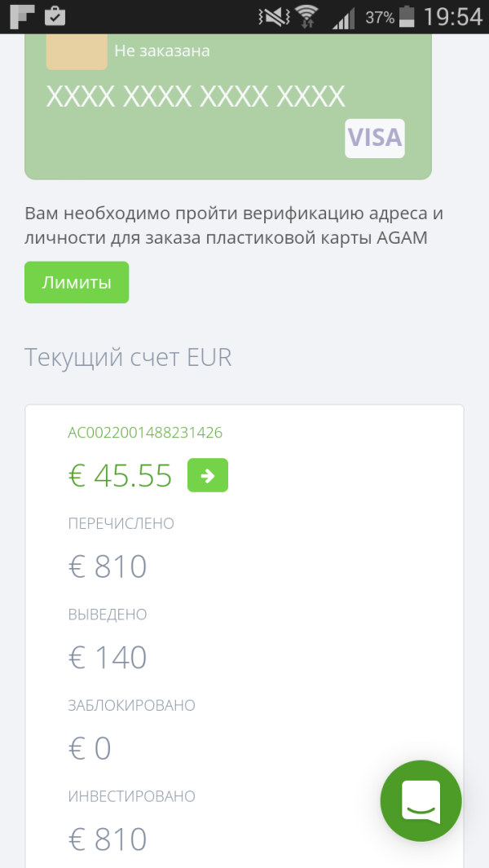This screenshot has height=868, width=489.
Task: Tap the card chip icon
Action: 77,51
